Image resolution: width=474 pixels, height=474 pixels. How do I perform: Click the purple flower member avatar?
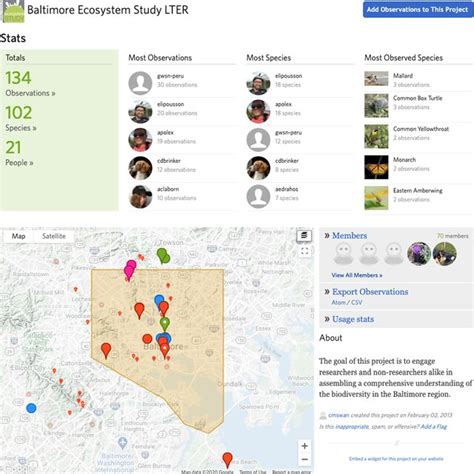coord(419,254)
